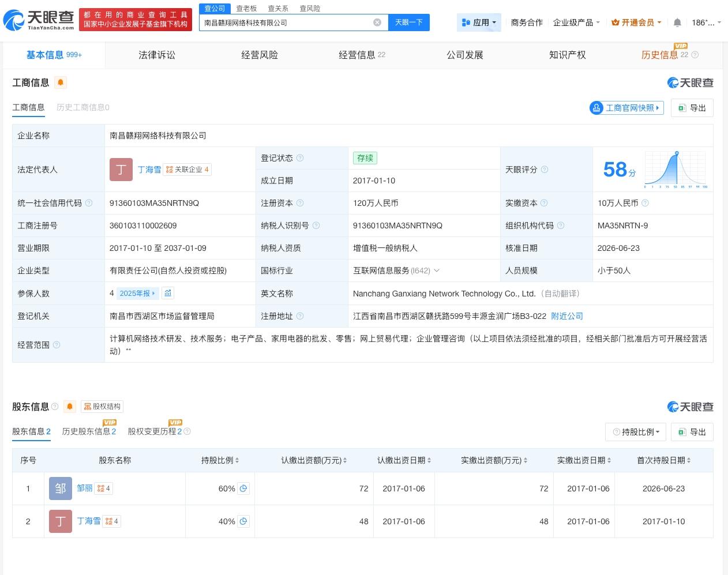Show pie chart for 丁海雪 40% share

tap(243, 521)
